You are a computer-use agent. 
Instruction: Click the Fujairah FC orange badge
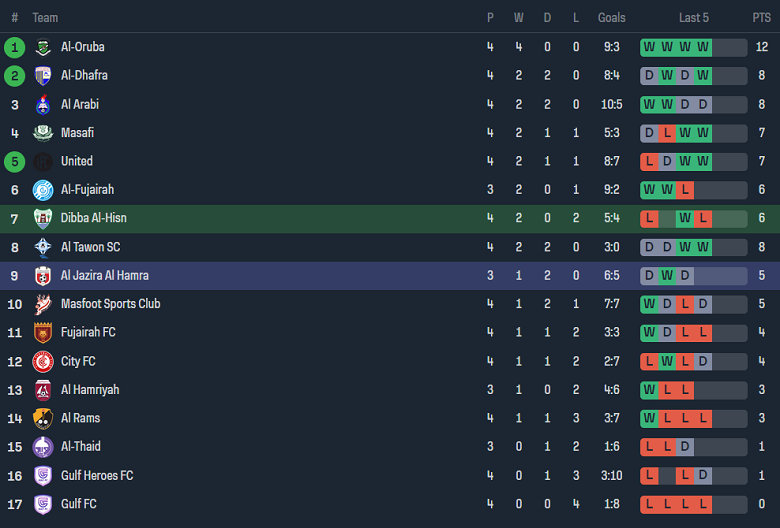[43, 333]
